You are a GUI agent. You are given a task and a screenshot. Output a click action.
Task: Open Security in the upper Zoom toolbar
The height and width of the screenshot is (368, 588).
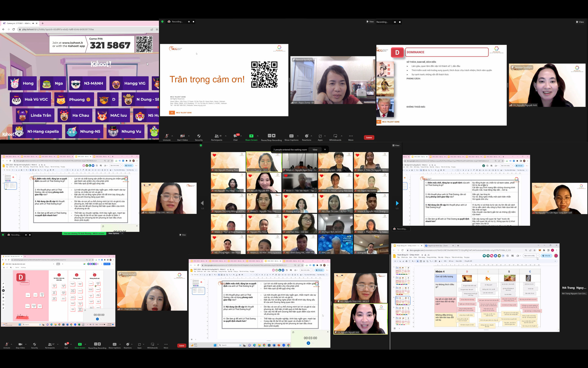(x=199, y=137)
